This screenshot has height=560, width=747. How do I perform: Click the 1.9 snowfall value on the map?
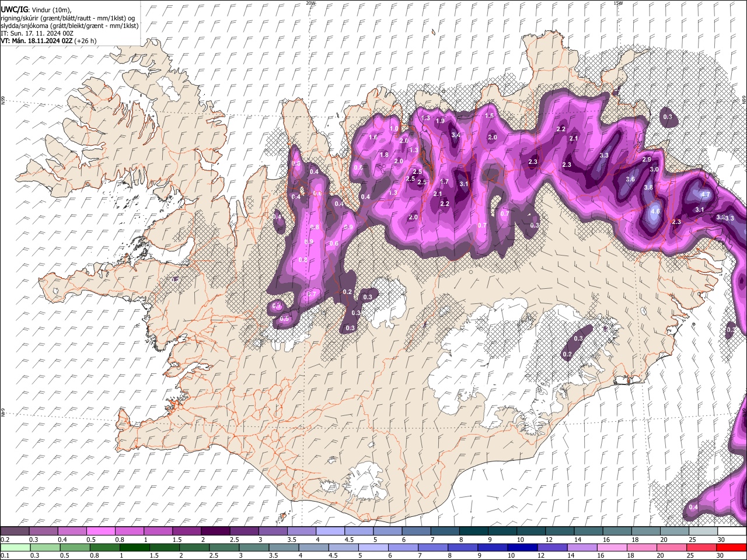click(440, 121)
